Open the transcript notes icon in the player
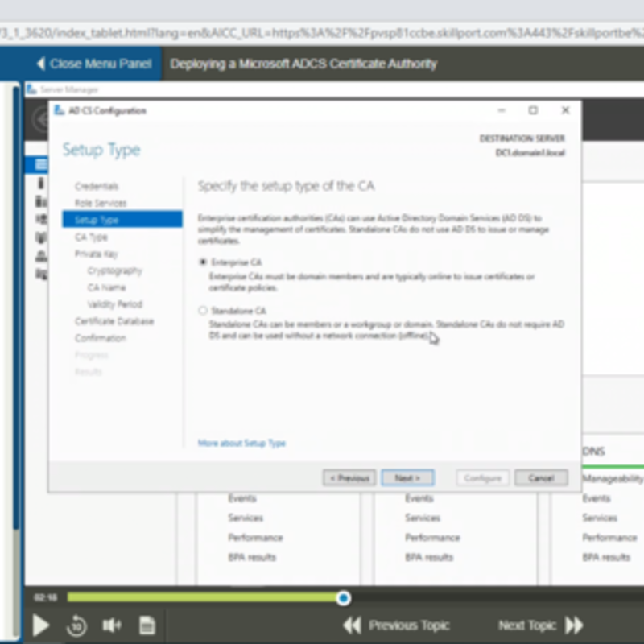This screenshot has width=644, height=644. point(147,625)
